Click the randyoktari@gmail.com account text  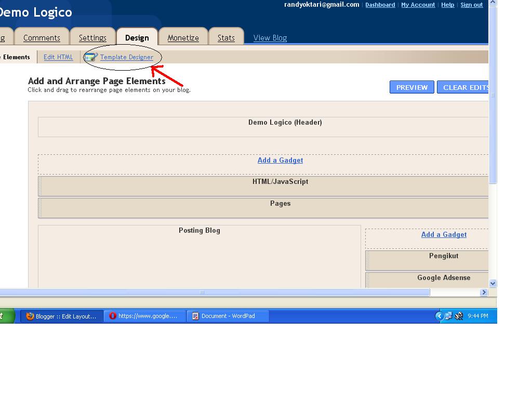click(322, 4)
